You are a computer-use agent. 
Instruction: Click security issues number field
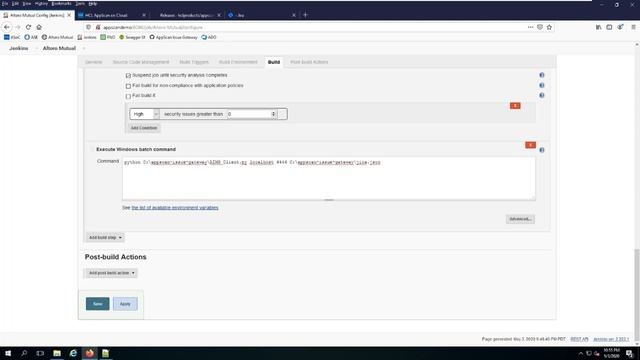(252, 114)
